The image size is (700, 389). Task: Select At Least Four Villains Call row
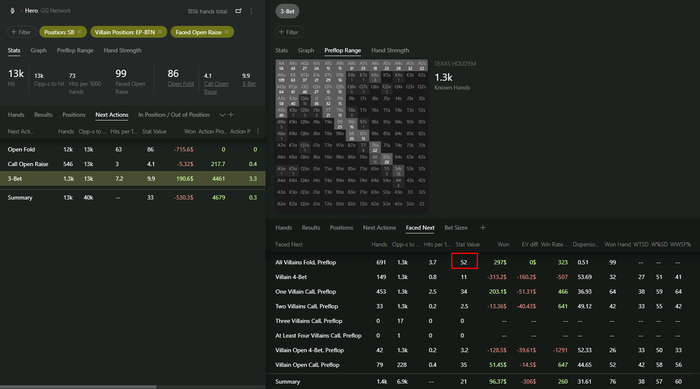pos(483,335)
